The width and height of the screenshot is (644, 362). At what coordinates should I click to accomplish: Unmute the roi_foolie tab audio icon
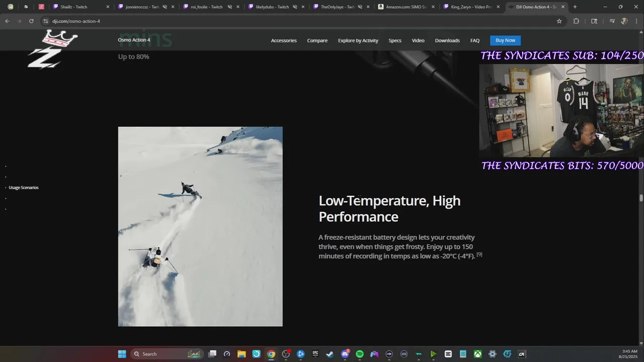point(229,7)
